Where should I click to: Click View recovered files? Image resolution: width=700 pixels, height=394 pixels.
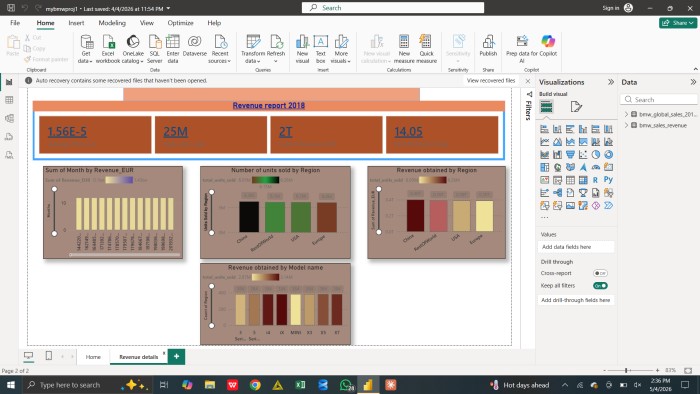(x=491, y=81)
